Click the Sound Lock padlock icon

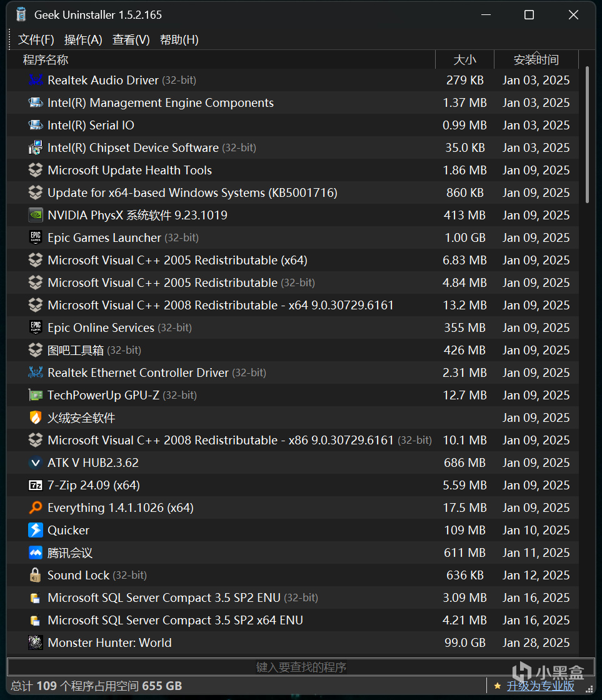click(x=36, y=575)
